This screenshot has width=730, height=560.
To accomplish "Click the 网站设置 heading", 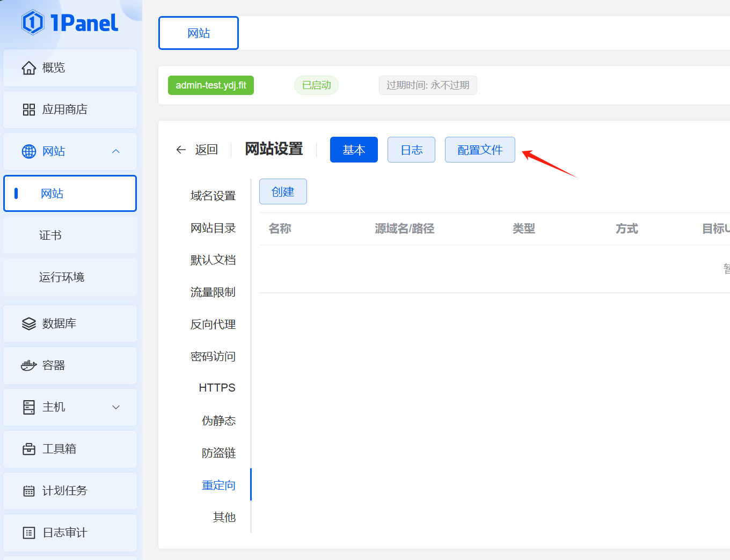I will [x=274, y=149].
